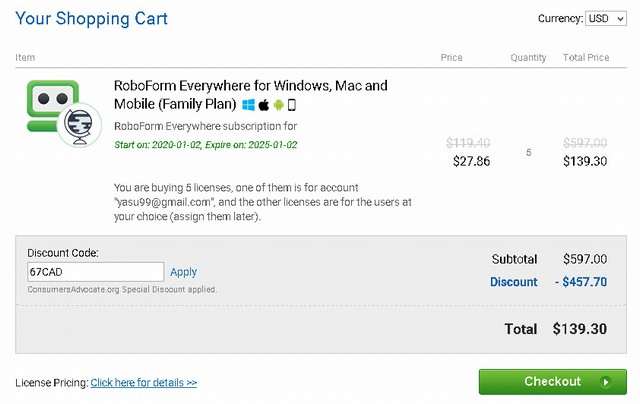Apply the discount code
Image resolution: width=640 pixels, height=404 pixels.
click(x=184, y=272)
